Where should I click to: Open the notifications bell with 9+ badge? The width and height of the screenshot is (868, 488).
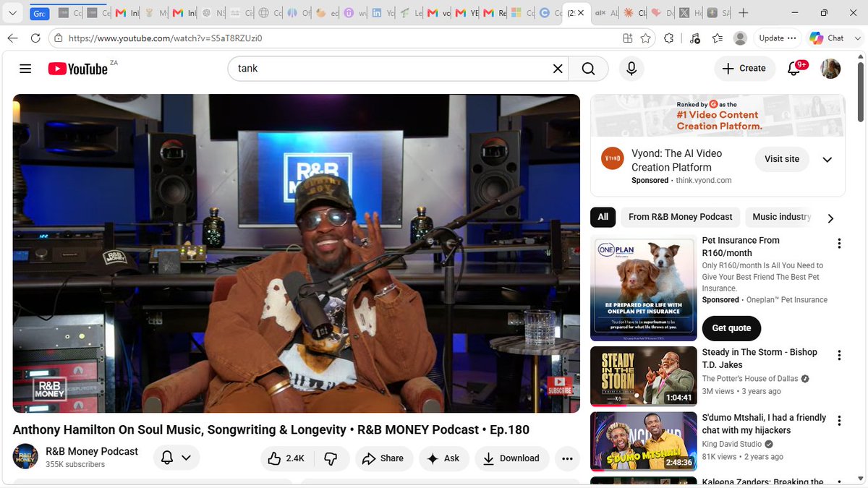pos(795,69)
